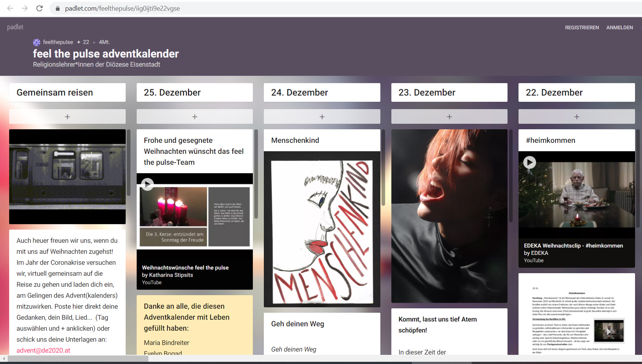Image resolution: width=642 pixels, height=364 pixels.
Task: Add post under 23. Dezember column
Action: 449,116
